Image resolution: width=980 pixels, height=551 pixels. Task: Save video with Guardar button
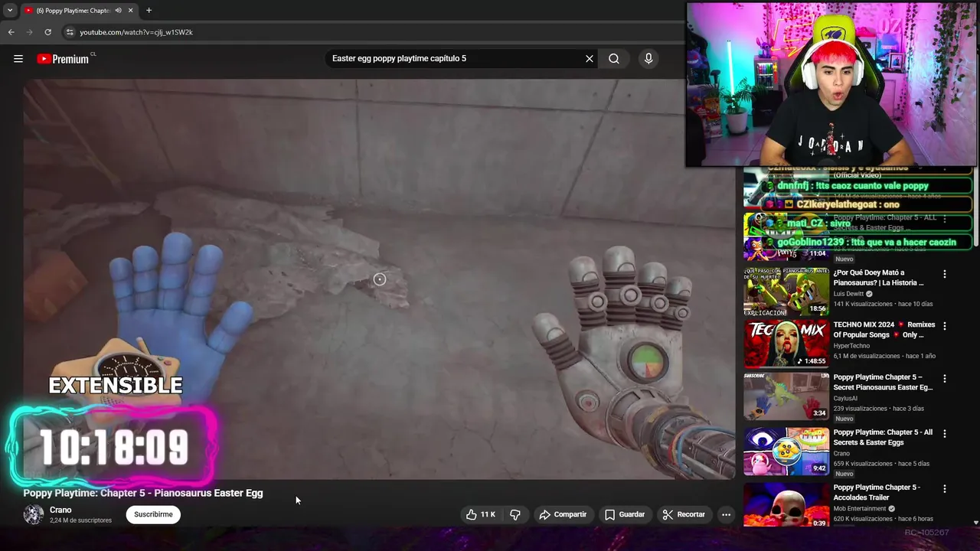[625, 515]
